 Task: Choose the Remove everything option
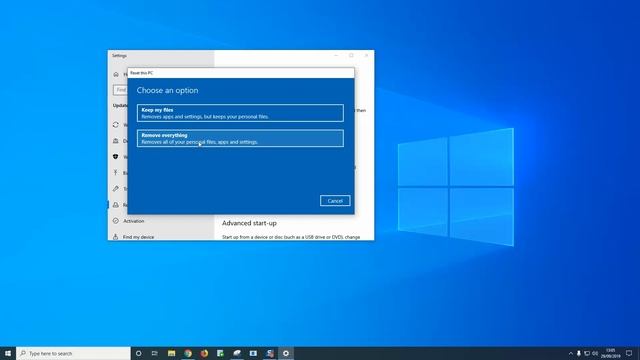tap(240, 138)
